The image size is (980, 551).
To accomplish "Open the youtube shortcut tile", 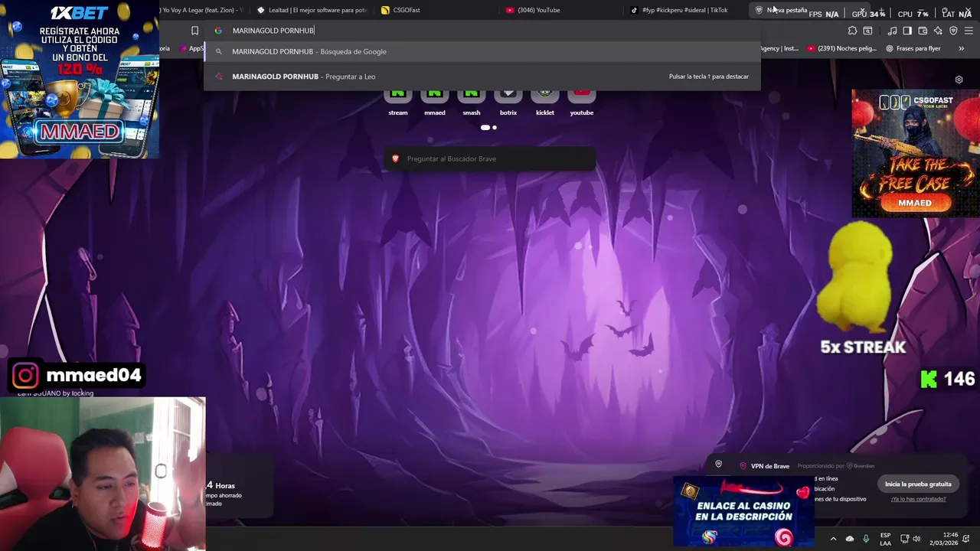I will (x=582, y=102).
